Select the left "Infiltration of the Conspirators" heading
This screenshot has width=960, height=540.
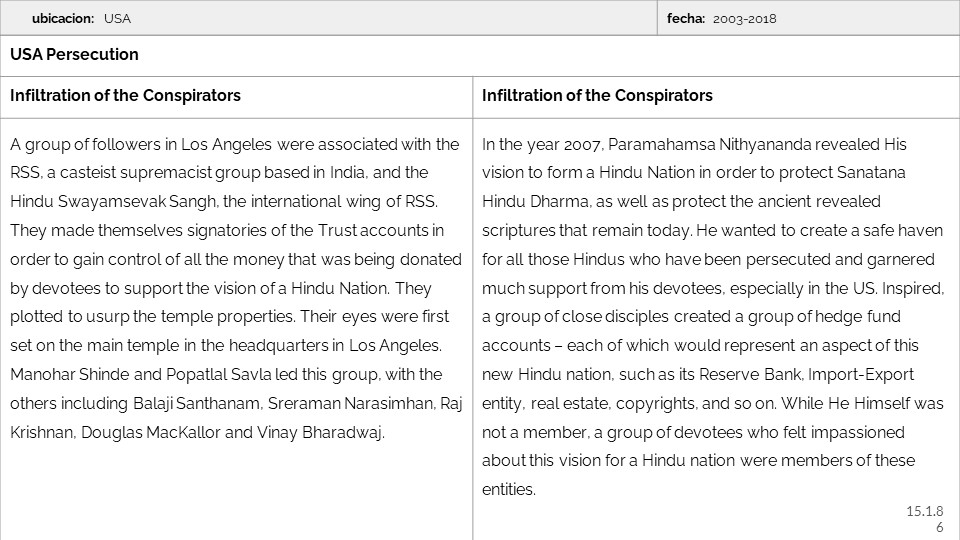125,96
